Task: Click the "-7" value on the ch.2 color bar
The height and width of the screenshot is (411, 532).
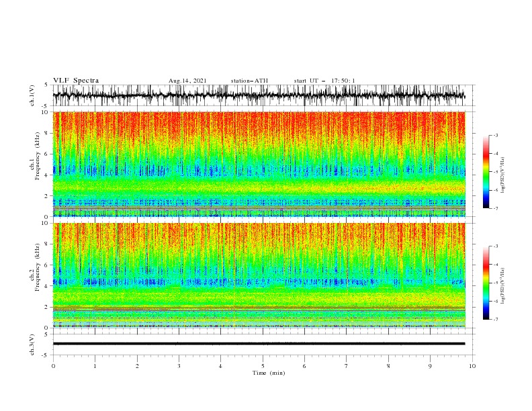Action: [x=495, y=319]
